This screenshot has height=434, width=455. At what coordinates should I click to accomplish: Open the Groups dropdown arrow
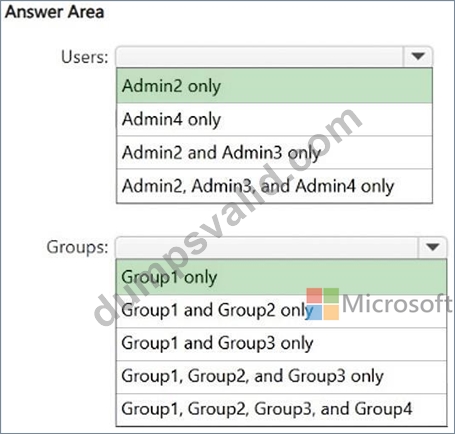tap(432, 247)
